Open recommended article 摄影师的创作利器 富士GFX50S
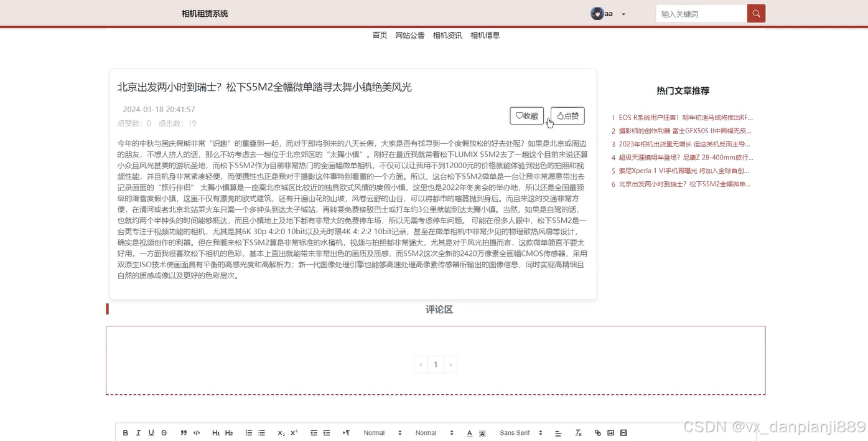 point(686,131)
